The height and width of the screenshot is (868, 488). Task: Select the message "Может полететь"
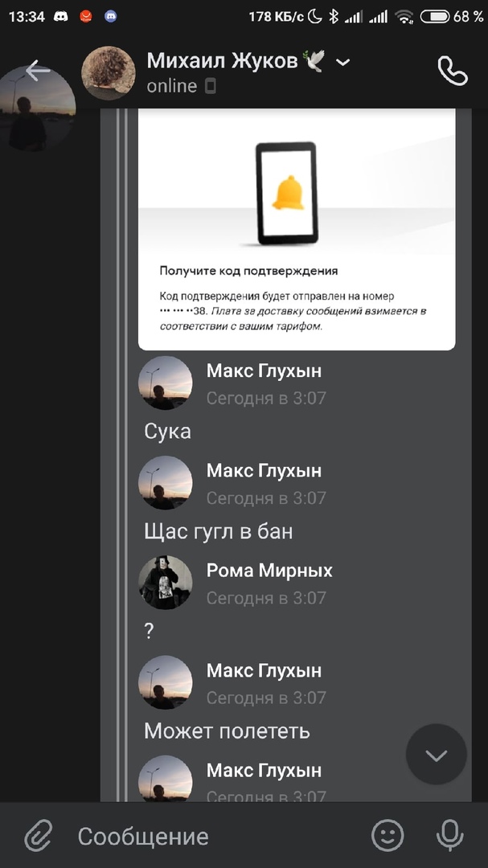click(227, 731)
